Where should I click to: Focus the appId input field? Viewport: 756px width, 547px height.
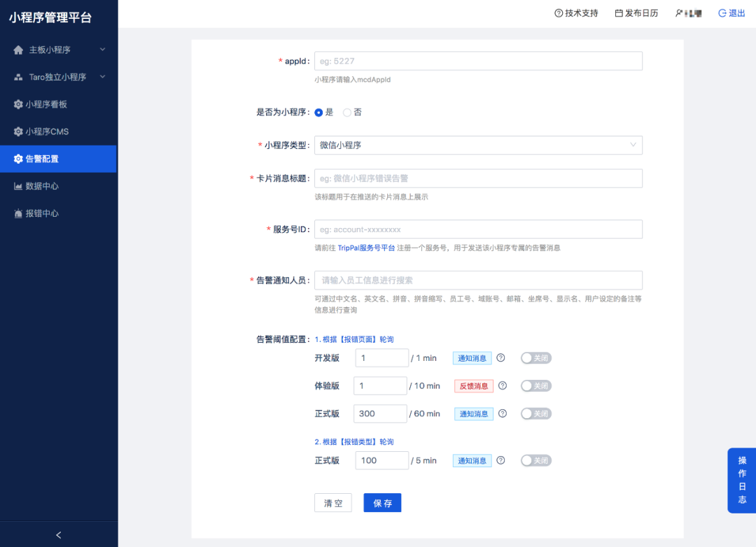[x=478, y=62]
